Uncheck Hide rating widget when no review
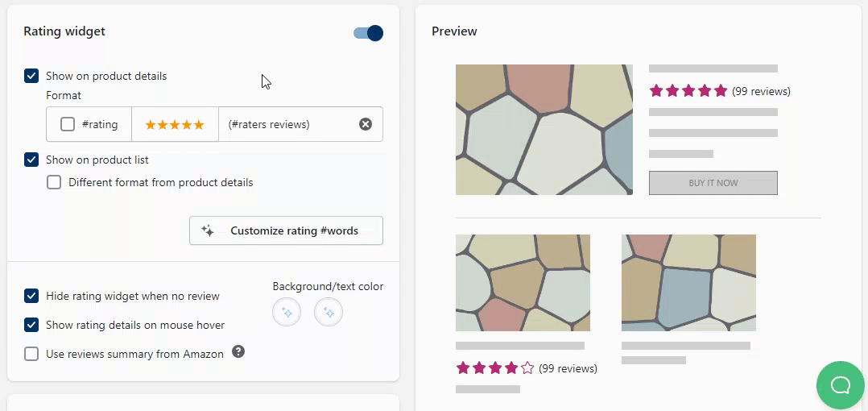This screenshot has width=868, height=411. (x=31, y=296)
